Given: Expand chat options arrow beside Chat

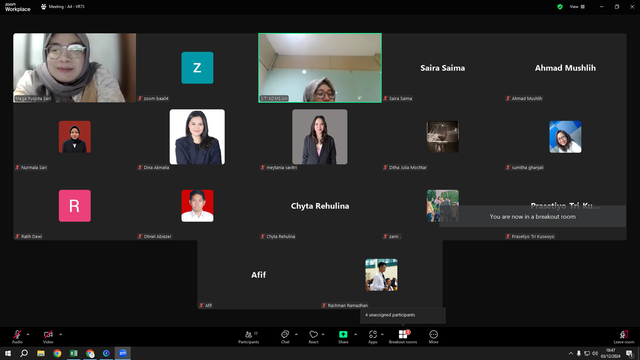Looking at the screenshot, I should [296, 334].
